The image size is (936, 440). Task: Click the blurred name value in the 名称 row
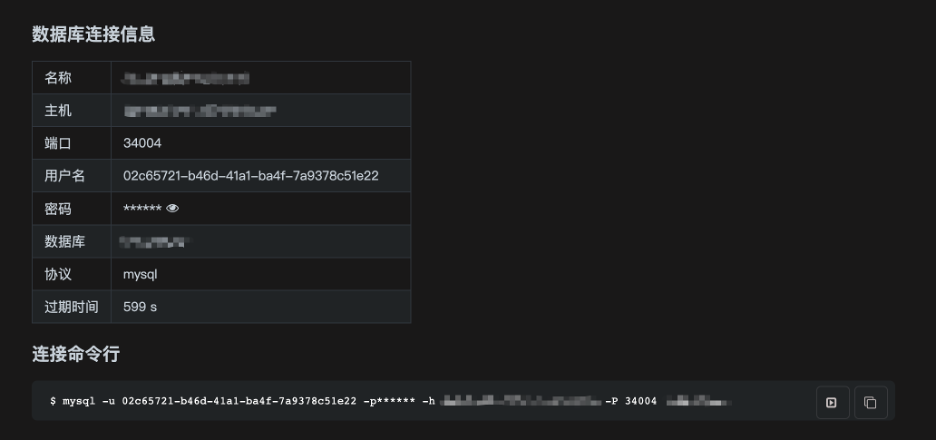coord(186,78)
